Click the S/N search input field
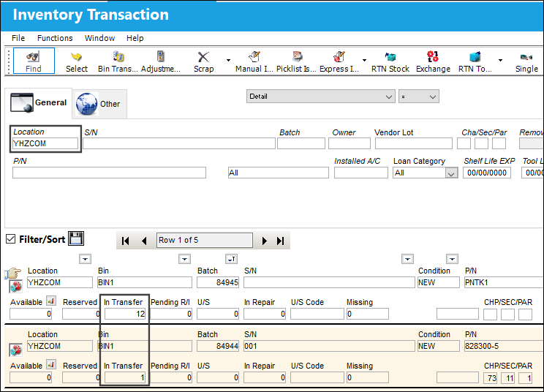 coord(179,143)
